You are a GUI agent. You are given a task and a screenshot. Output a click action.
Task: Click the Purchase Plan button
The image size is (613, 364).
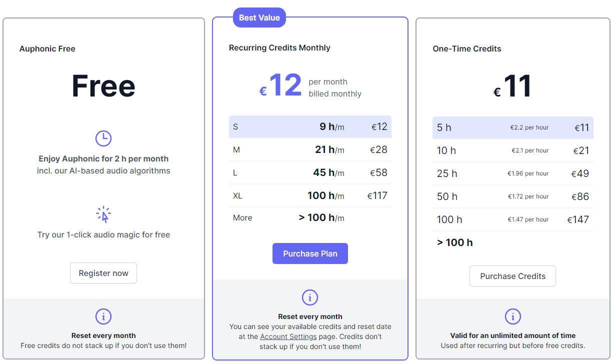pyautogui.click(x=310, y=253)
